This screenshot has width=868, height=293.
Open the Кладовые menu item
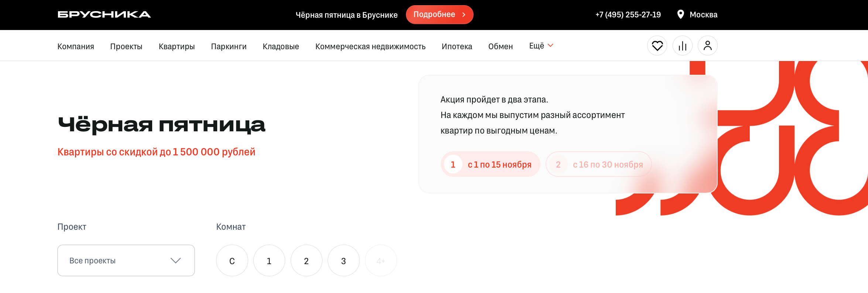tap(281, 46)
